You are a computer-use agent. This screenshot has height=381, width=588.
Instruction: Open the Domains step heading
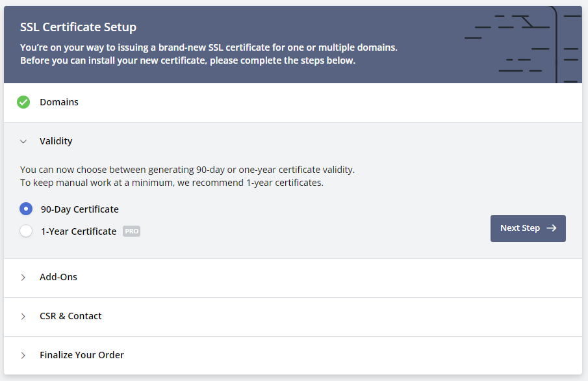pos(59,102)
